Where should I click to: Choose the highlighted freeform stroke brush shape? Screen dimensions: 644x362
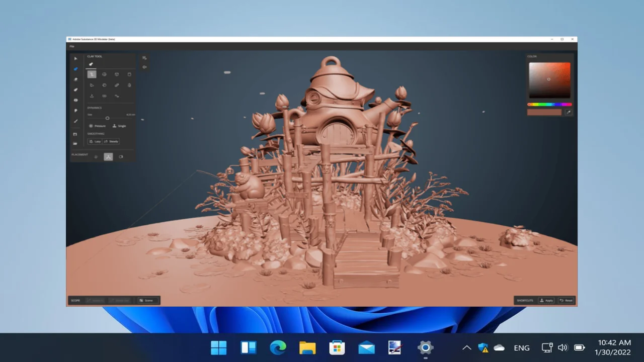[x=92, y=74]
